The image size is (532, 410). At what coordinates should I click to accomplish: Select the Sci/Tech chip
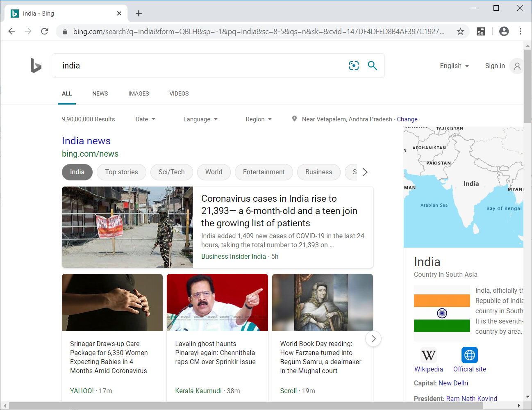point(171,172)
